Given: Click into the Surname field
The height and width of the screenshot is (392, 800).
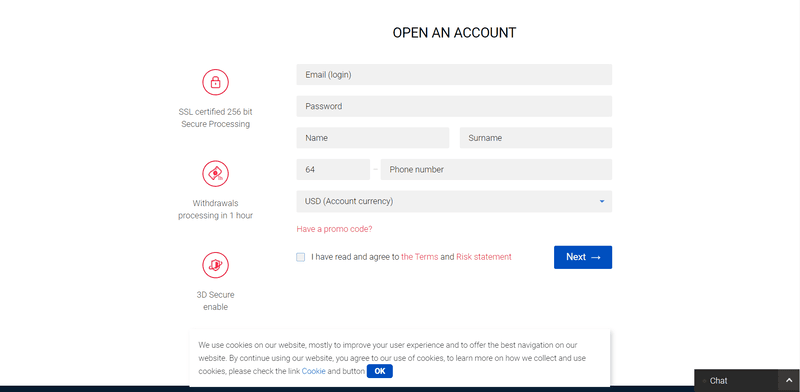Looking at the screenshot, I should (x=536, y=138).
